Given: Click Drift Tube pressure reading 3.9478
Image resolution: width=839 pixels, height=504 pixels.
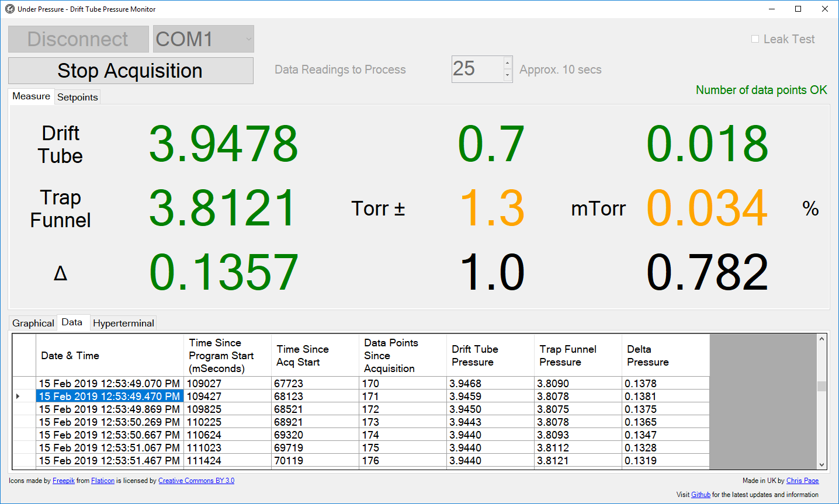Looking at the screenshot, I should pyautogui.click(x=224, y=144).
